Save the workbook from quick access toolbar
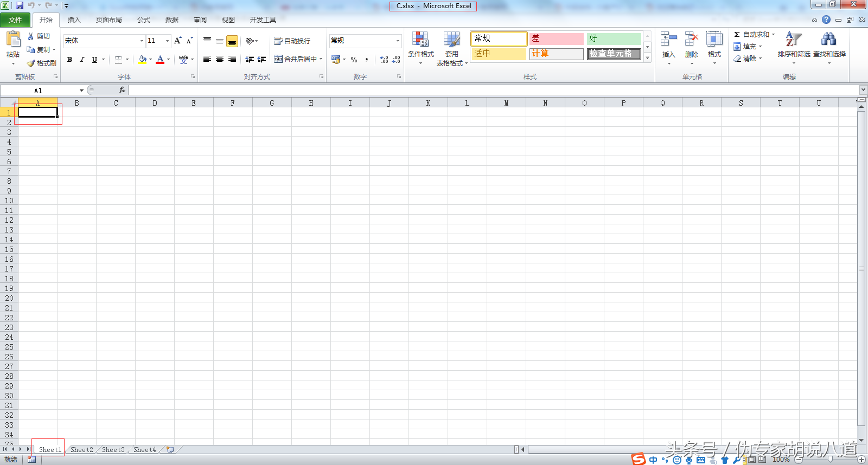 [20, 5]
